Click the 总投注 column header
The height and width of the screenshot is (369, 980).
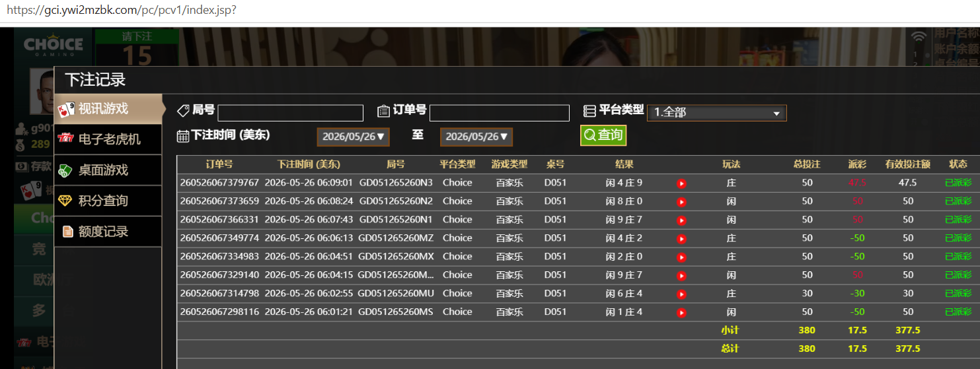click(x=807, y=164)
